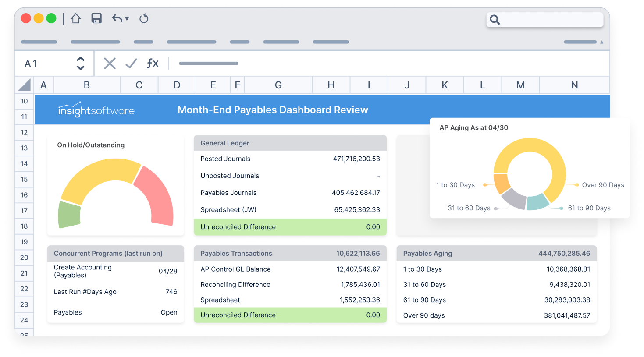Select column G header

(278, 85)
